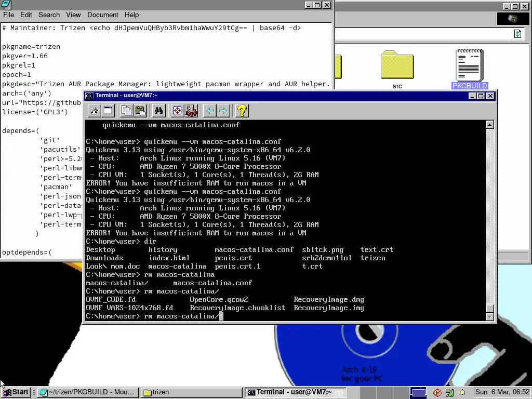Click the 'epoch=1' line in Mousepad
Screen dimensions: 532x399
tap(17, 74)
